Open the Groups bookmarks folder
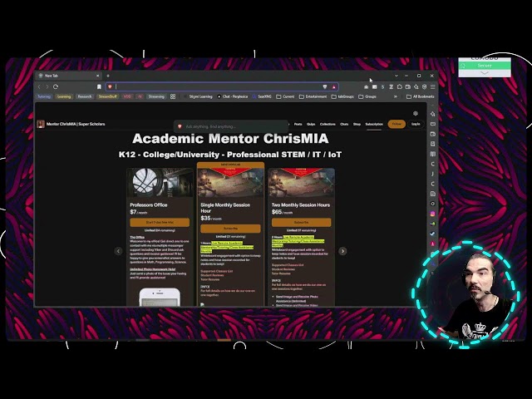 (x=367, y=96)
